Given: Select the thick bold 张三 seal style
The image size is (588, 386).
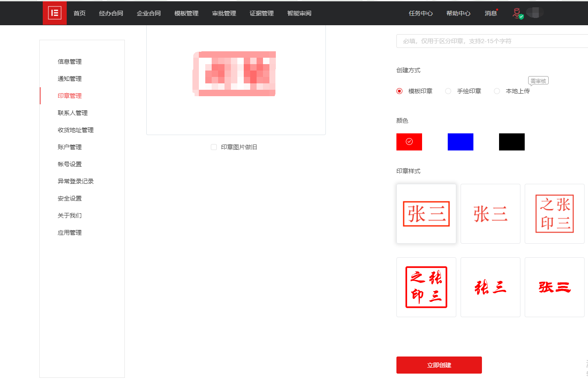Looking at the screenshot, I should 554,287.
